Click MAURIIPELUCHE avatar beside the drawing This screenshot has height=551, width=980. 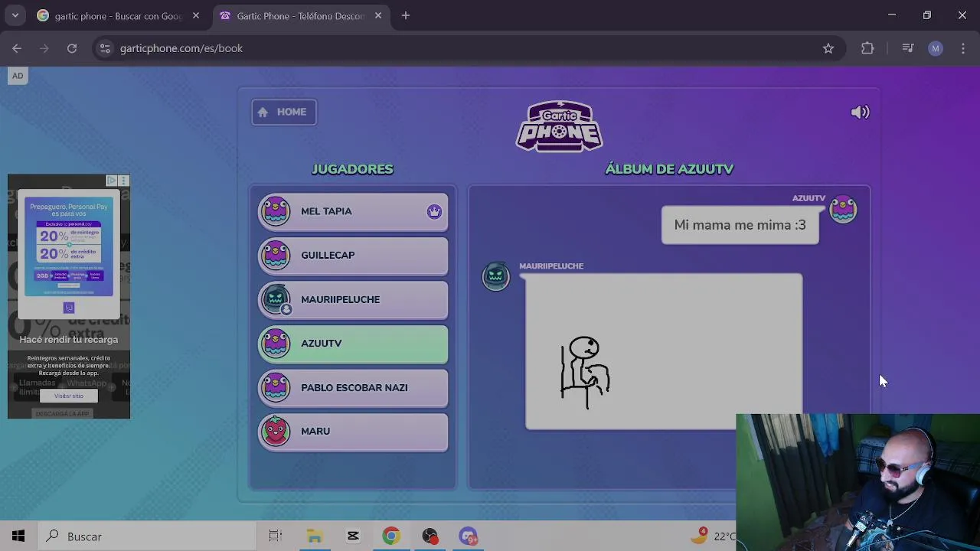pos(495,276)
